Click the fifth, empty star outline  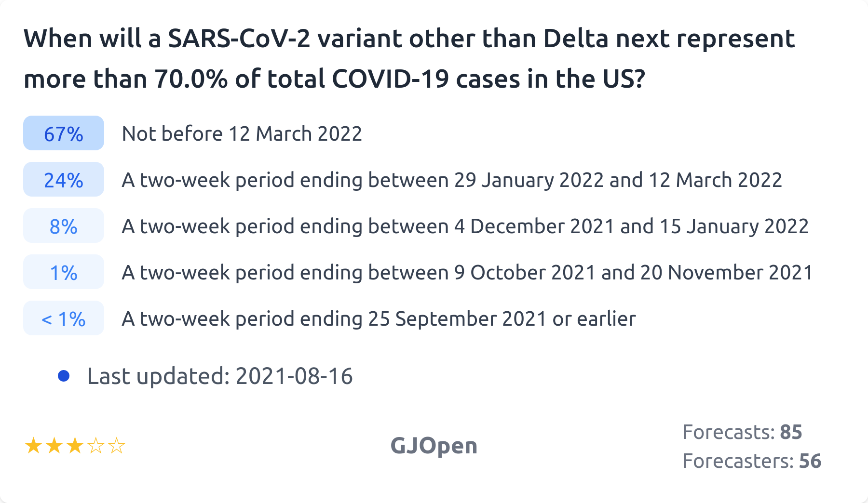point(117,446)
